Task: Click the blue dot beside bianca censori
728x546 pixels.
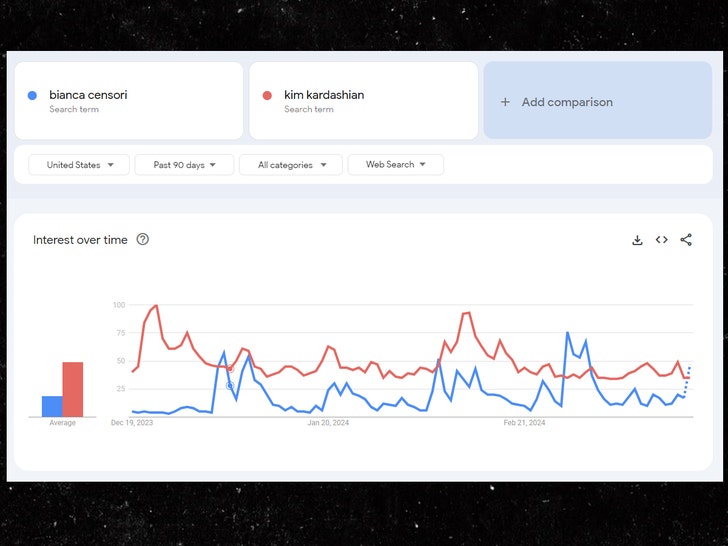Action: [x=33, y=96]
